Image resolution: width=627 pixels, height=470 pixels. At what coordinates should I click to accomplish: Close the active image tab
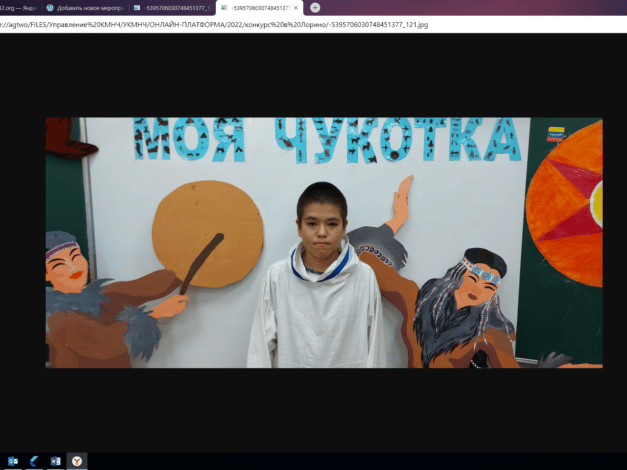point(296,7)
